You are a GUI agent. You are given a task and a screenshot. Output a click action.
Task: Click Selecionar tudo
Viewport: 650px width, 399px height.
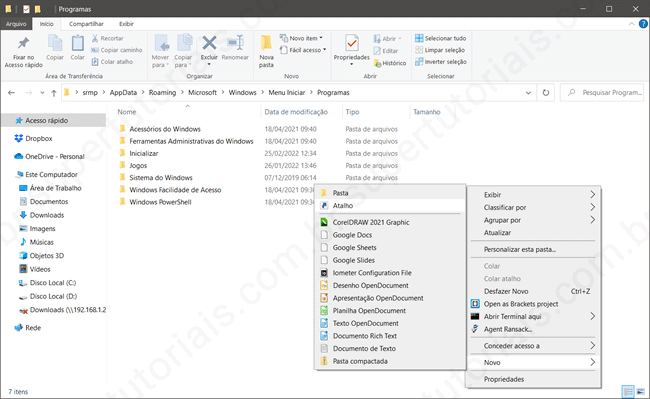tap(440, 38)
